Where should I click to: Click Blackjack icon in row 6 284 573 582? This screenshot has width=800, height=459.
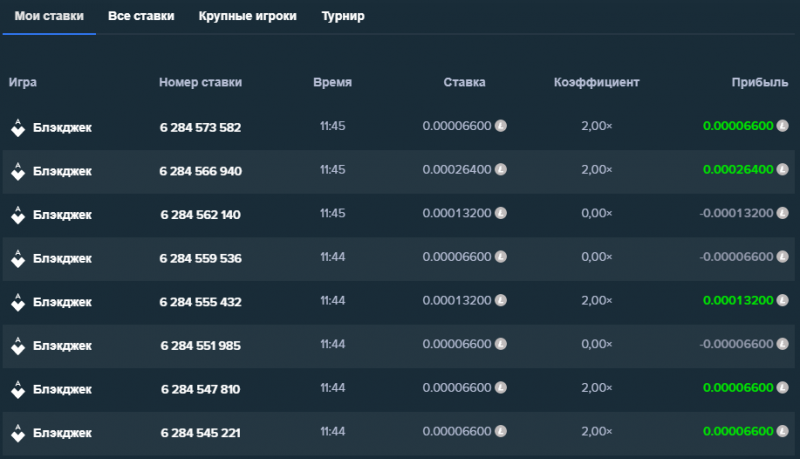[x=18, y=128]
